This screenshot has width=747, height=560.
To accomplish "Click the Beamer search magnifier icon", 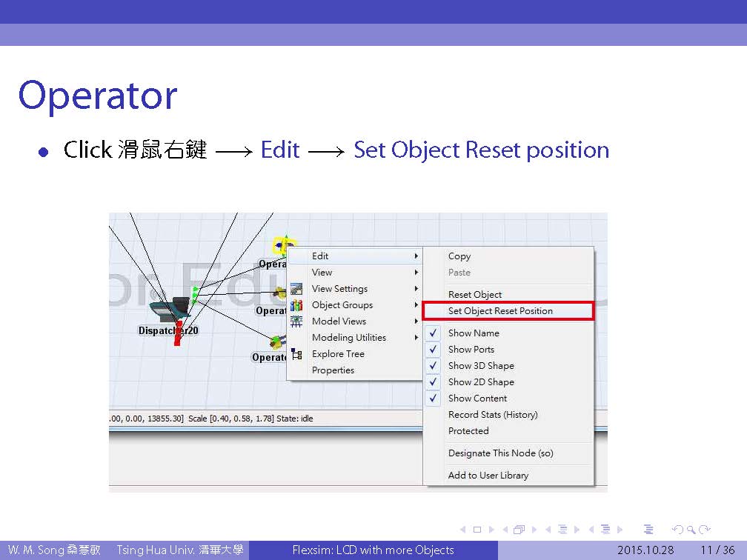I will tap(692, 530).
